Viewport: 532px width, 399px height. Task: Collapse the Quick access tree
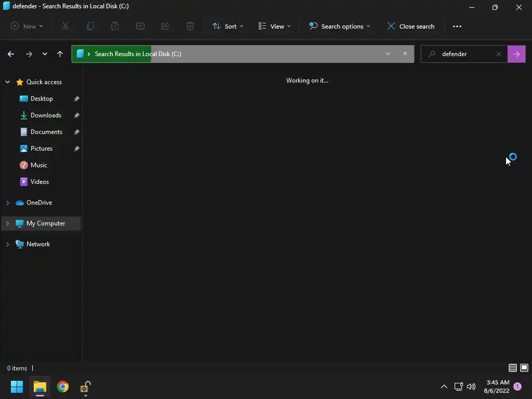[7, 82]
